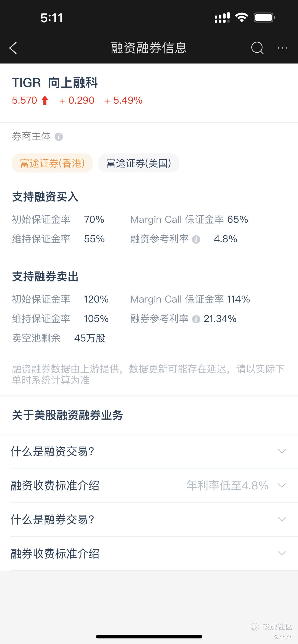Tap the 融资融券信息 page title
This screenshot has width=298, height=644.
[x=149, y=48]
